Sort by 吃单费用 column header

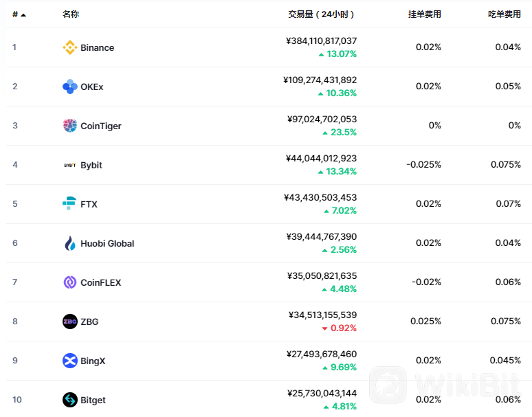click(505, 14)
